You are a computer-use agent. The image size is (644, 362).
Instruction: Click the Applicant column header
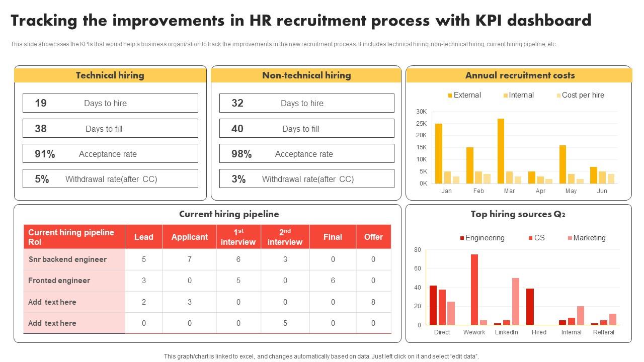(x=190, y=237)
